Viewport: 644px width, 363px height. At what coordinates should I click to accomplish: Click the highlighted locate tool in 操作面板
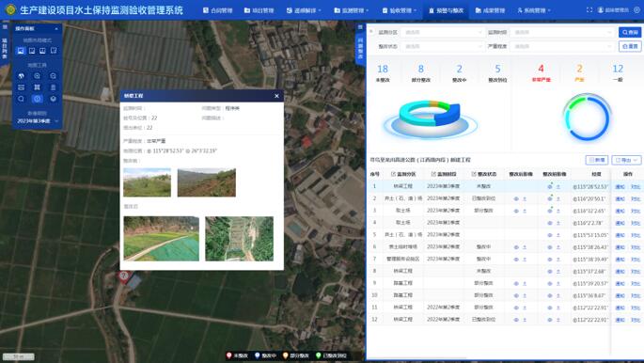pos(37,99)
